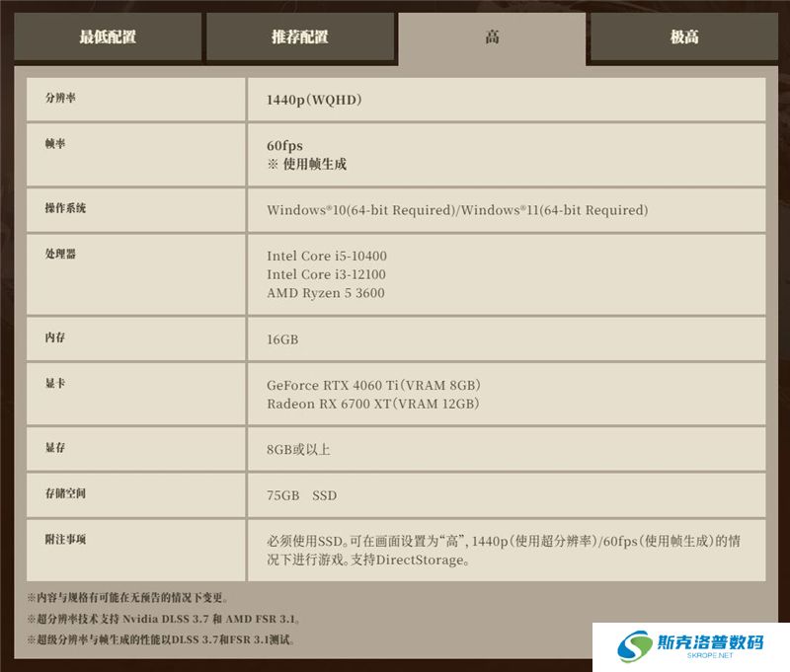This screenshot has width=790, height=672.
Task: Select the Intel Core i5-10400 processor line
Action: click(327, 257)
